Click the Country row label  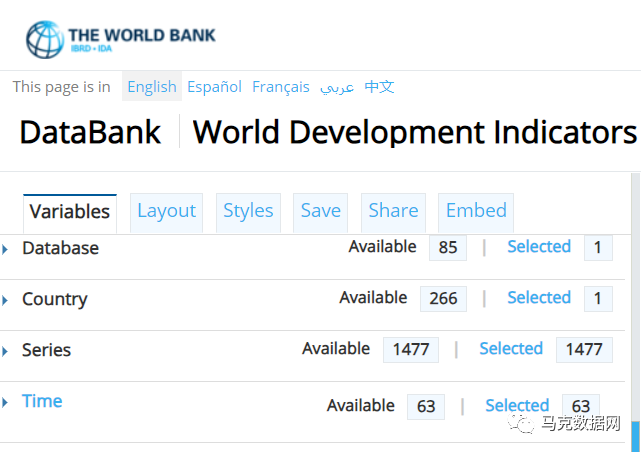coord(55,300)
